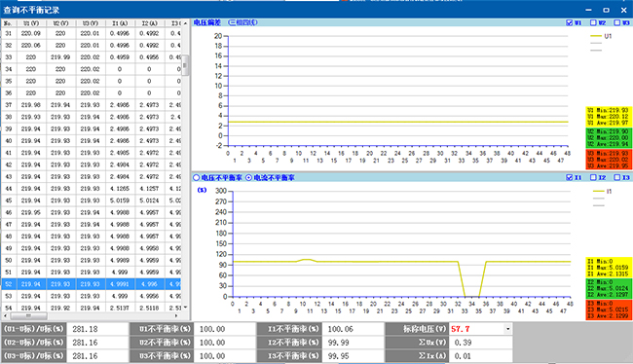The width and height of the screenshot is (633, 364).
Task: Click the I3不平衡率 value 99.95
Action: (x=353, y=356)
